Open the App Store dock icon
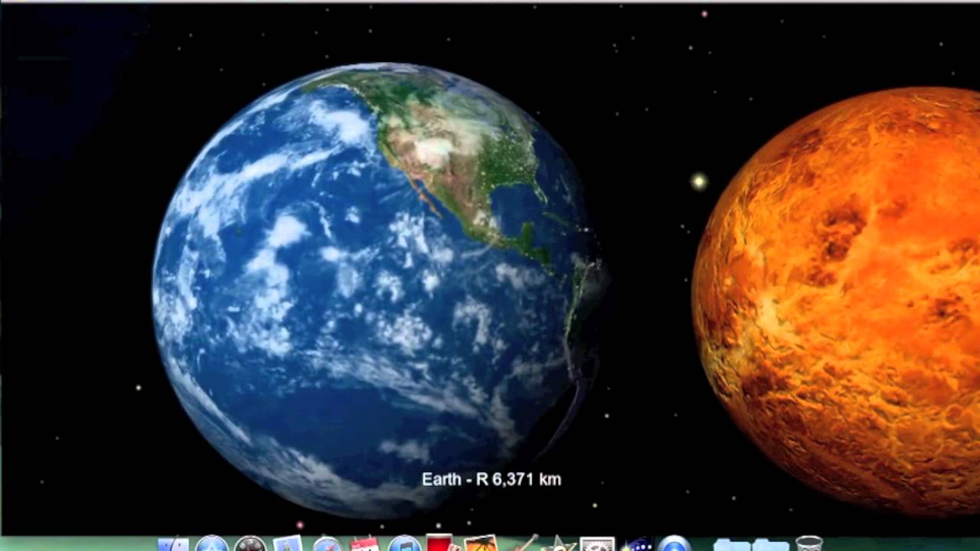Image resolution: width=980 pixels, height=551 pixels. (211, 544)
